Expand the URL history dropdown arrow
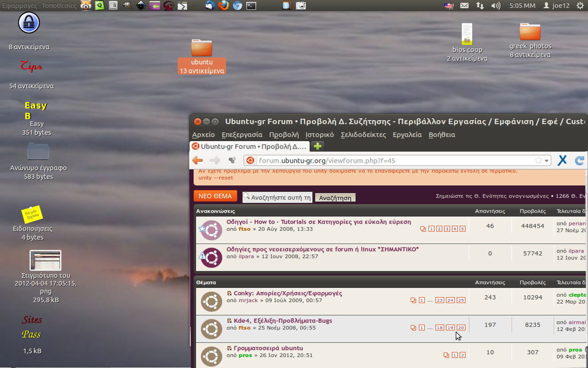588x368 pixels. (547, 161)
